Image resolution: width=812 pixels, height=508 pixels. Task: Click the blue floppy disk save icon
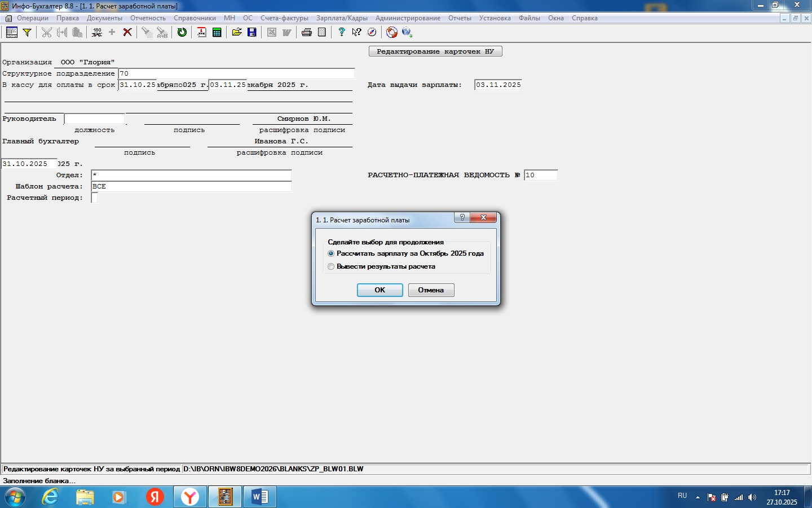[252, 32]
